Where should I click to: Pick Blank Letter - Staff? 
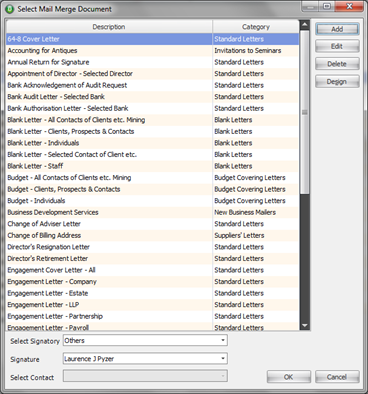click(152, 166)
